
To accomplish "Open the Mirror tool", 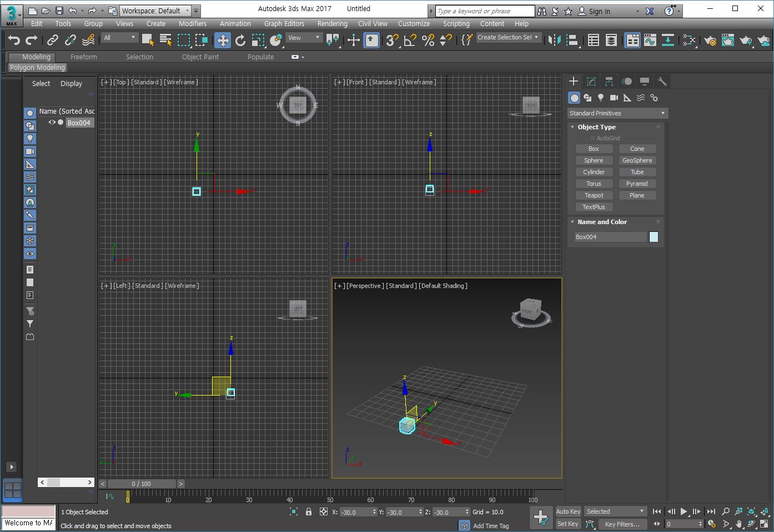I will tap(554, 40).
